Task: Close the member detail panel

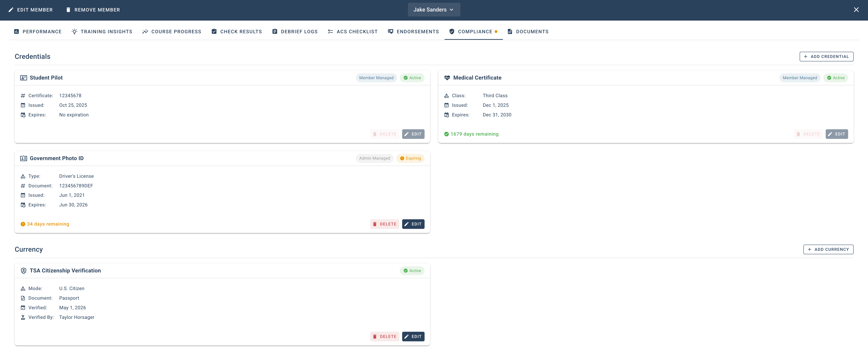Action: 856,10
